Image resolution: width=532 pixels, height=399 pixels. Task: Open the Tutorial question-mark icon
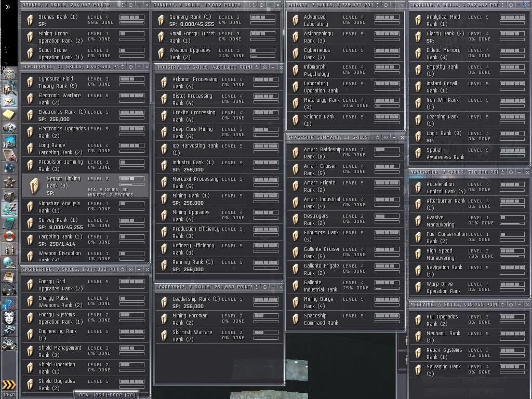[9, 303]
